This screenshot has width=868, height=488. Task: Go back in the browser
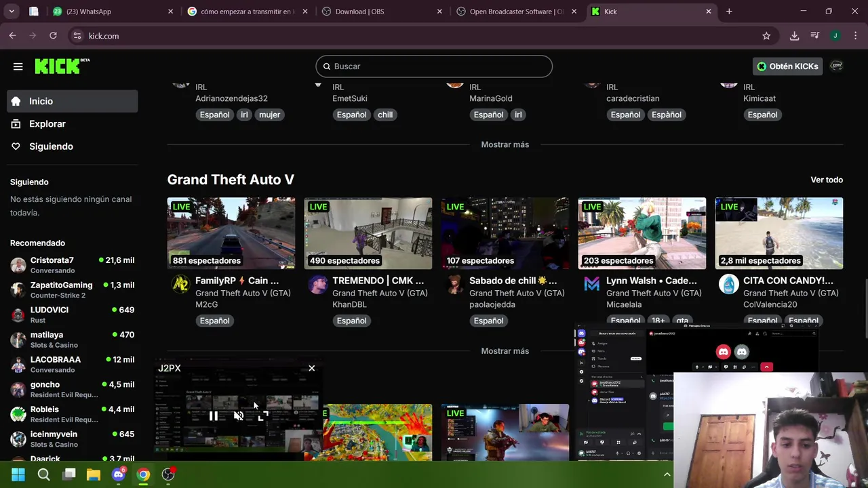[13, 36]
